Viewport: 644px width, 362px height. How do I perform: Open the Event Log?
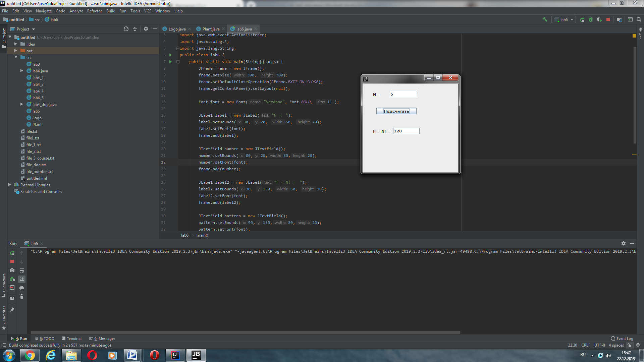click(622, 339)
